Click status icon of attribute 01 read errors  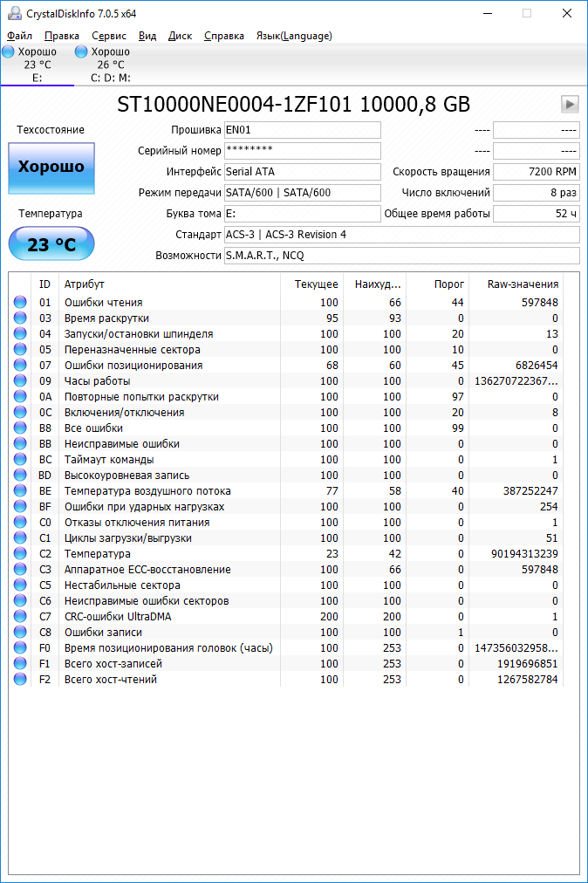[20, 303]
